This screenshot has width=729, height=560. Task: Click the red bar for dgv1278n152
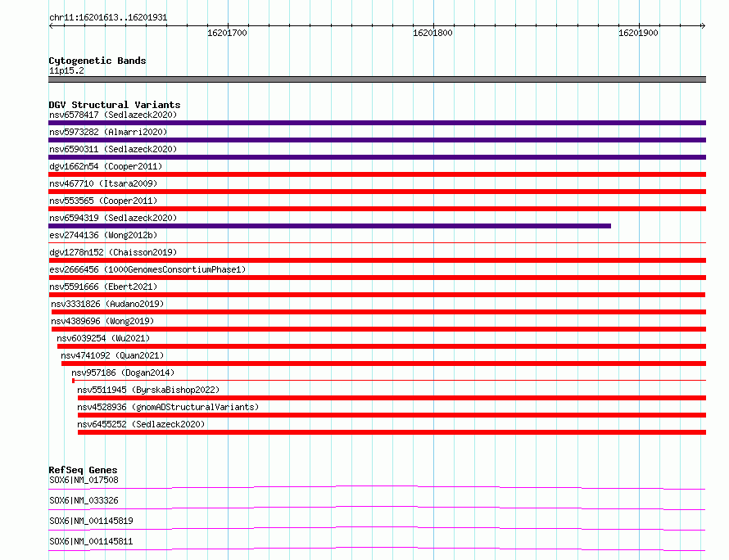pyautogui.click(x=377, y=260)
